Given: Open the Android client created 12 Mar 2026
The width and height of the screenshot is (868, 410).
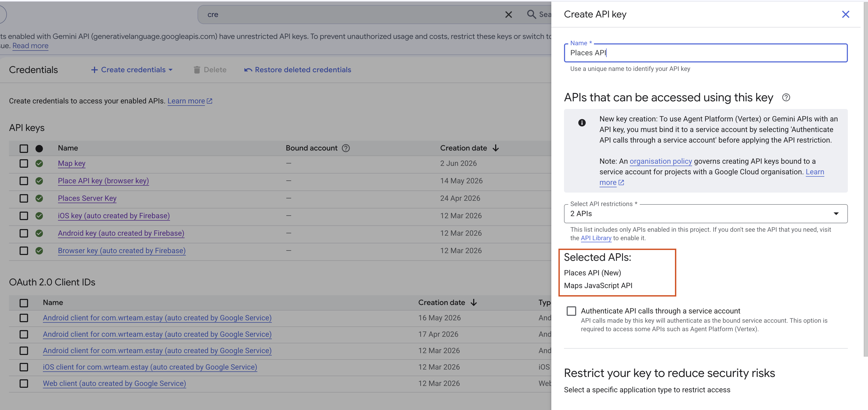Looking at the screenshot, I should 157,350.
